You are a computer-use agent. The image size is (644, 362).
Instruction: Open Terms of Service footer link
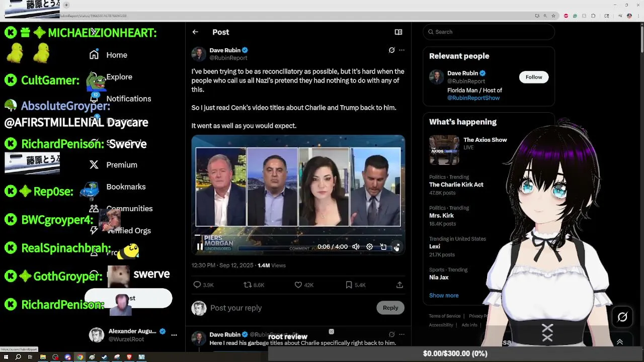point(445,316)
